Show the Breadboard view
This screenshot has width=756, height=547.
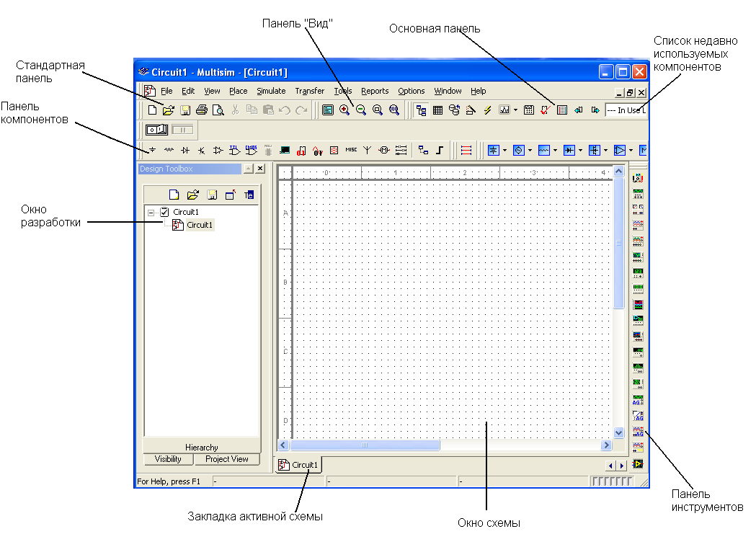click(x=562, y=110)
